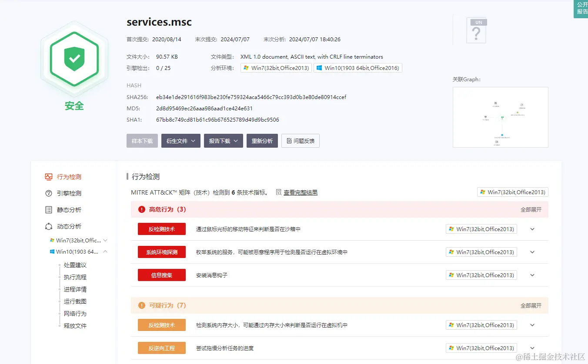The image size is (588, 364).
Task: Click the red warning icon beside 高危行为
Action: coord(142,209)
